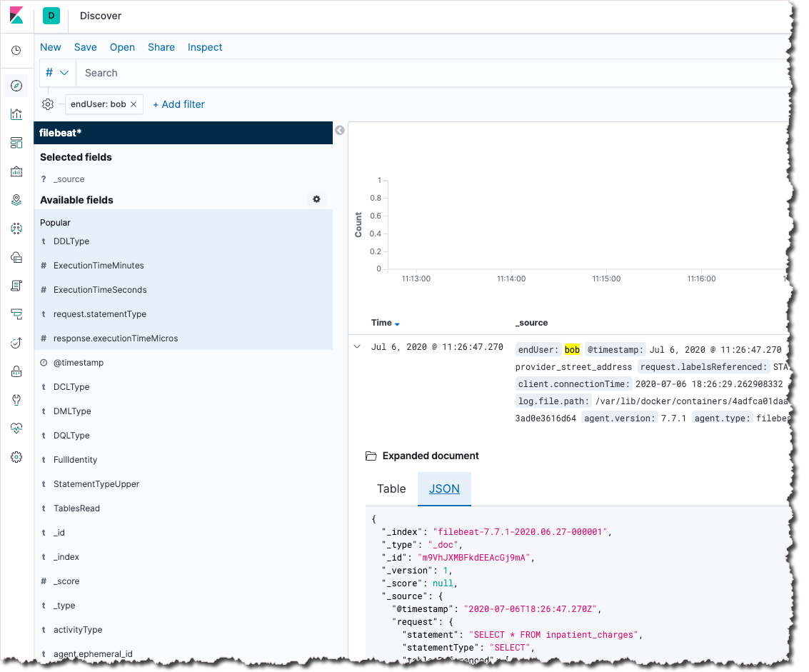Click the Recently viewed clock icon

click(16, 50)
